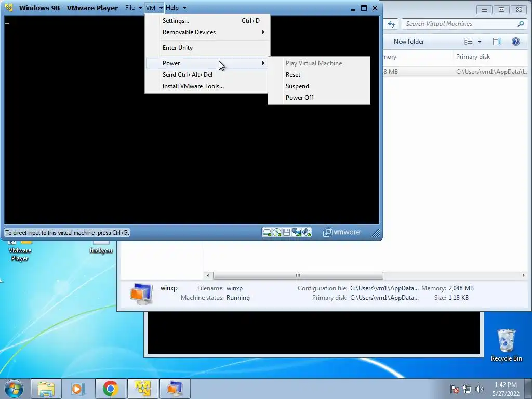Click the horizontal scrollbar thumb in Explorer
The image size is (532, 399).
[298, 275]
